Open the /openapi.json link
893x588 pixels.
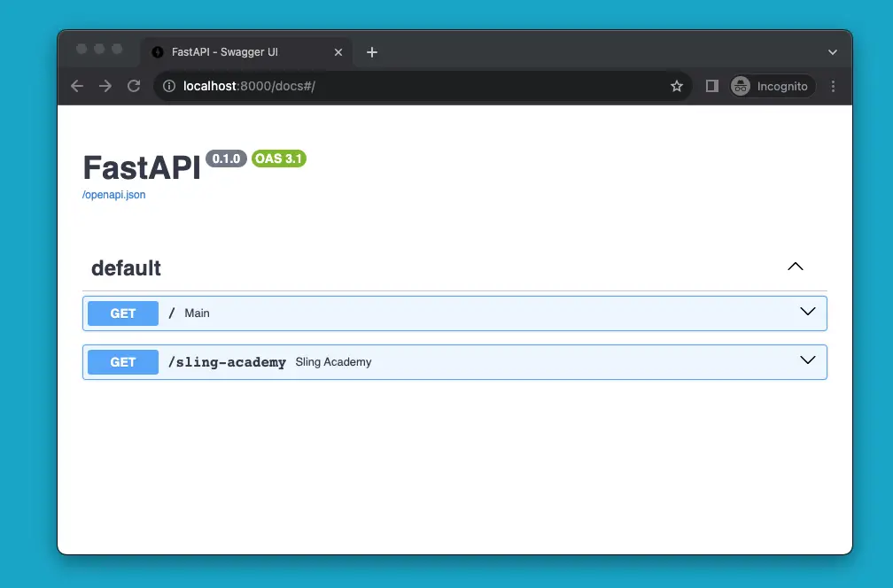(x=114, y=195)
